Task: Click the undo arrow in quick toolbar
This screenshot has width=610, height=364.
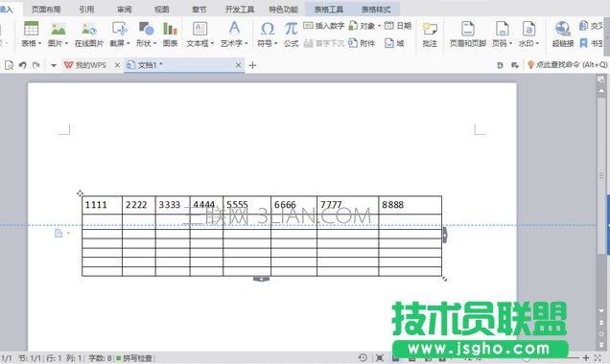Action: pos(23,65)
